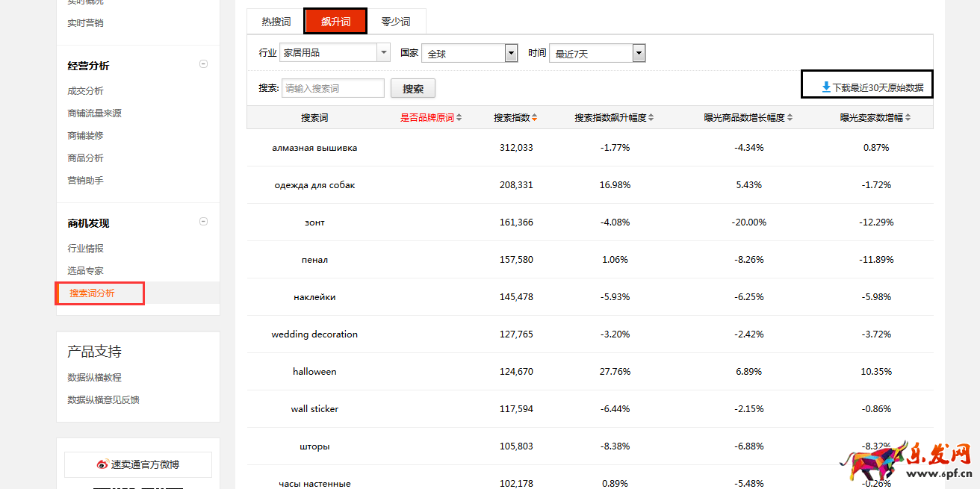This screenshot has width=980, height=489.
Task: Click search term wedding decoration
Action: [x=314, y=334]
